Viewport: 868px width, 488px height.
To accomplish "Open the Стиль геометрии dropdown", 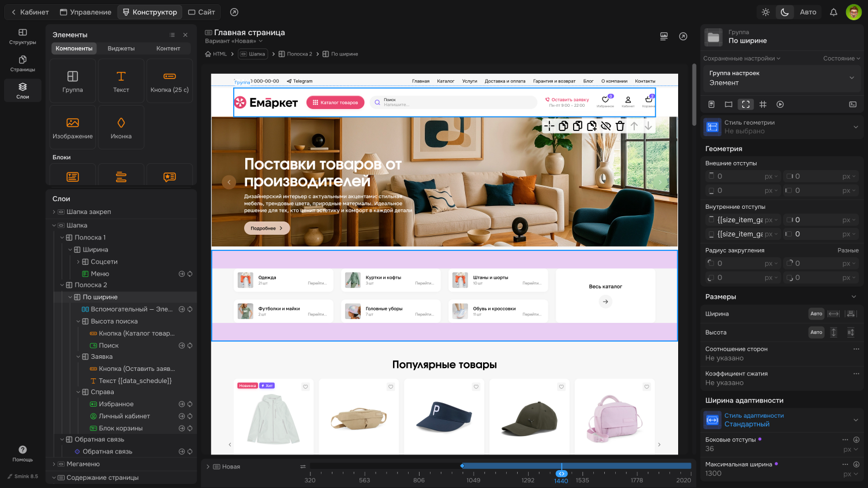I will (781, 127).
